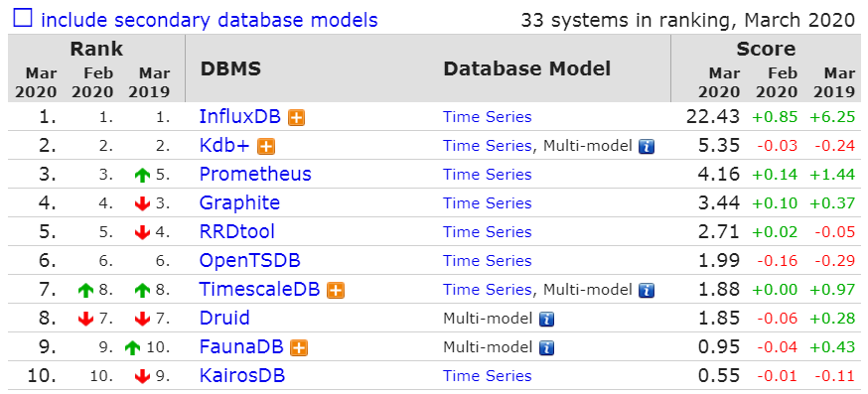Click the Time Series link in KairosDB row
The width and height of the screenshot is (868, 394).
488,376
